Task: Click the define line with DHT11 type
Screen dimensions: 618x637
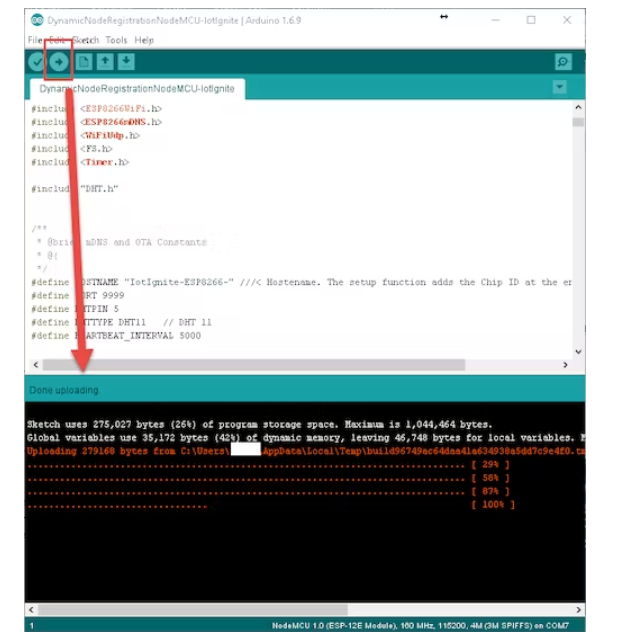Action: click(x=121, y=323)
